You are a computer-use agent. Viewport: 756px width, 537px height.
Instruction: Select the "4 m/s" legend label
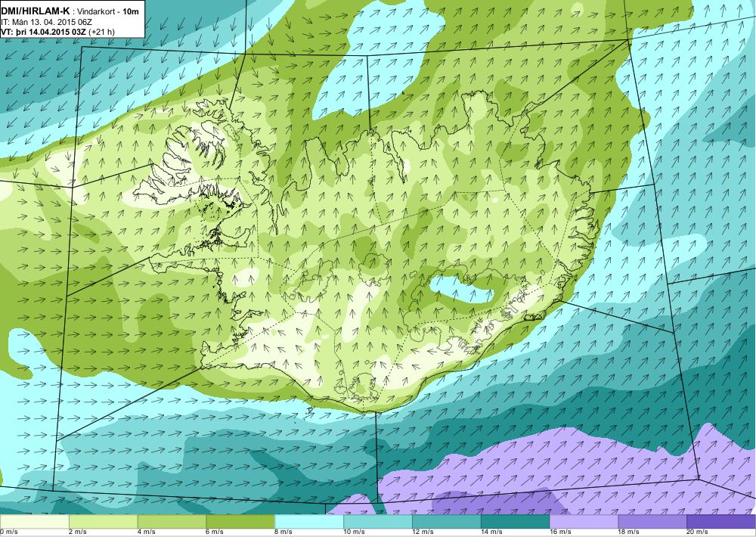pyautogui.click(x=147, y=532)
